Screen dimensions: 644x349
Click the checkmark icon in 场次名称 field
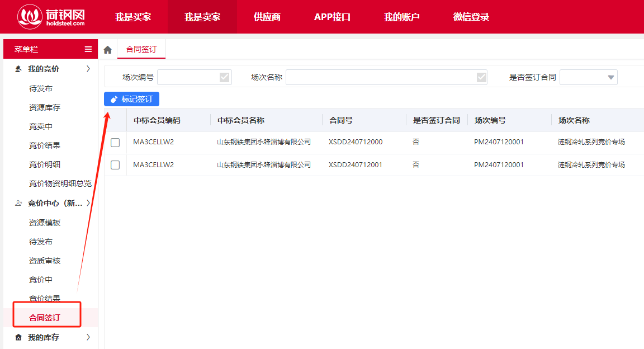(x=481, y=77)
